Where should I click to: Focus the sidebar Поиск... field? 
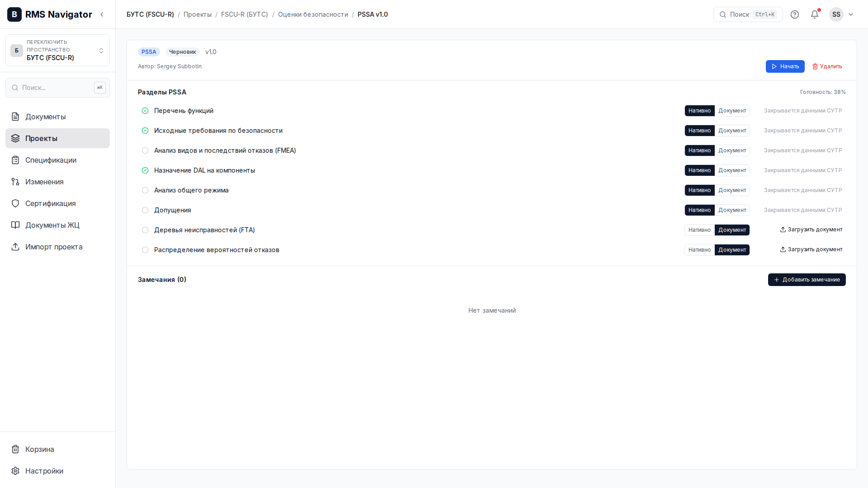57,88
